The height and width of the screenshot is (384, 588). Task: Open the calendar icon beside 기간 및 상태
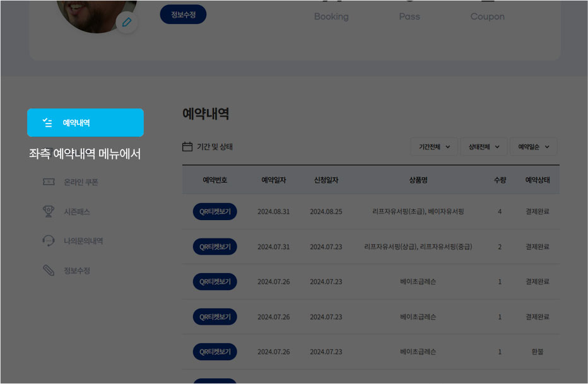tap(187, 146)
